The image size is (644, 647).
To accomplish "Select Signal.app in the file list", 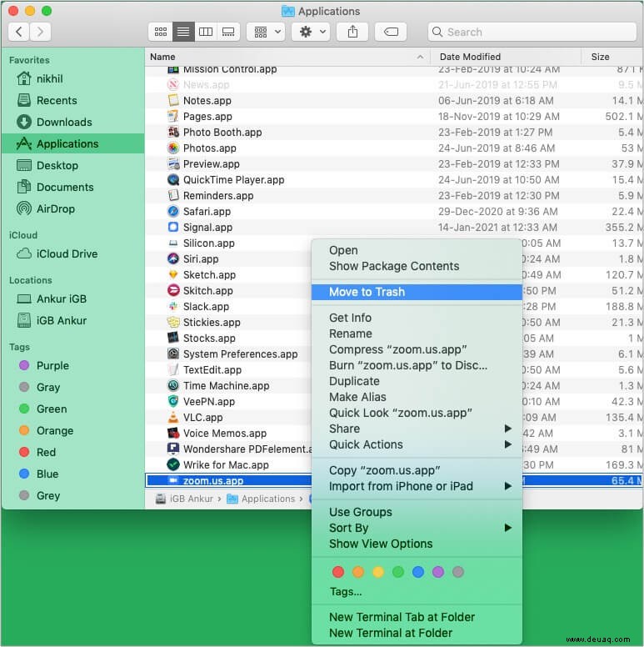I will pyautogui.click(x=394, y=228).
